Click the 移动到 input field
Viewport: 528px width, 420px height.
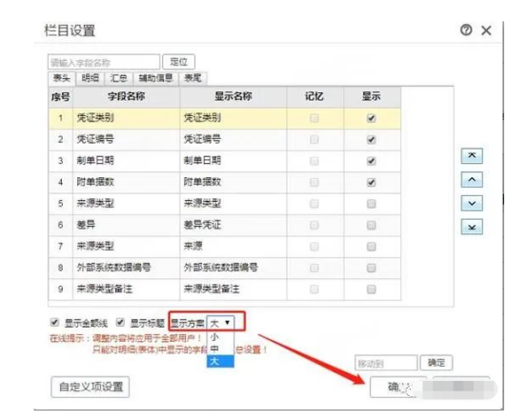coord(386,363)
